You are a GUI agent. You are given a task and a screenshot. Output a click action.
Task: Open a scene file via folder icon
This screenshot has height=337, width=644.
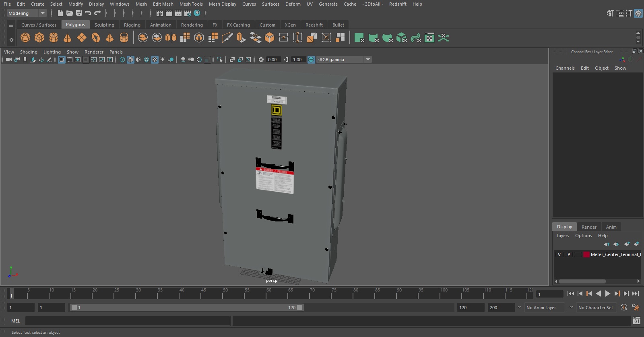click(x=70, y=13)
